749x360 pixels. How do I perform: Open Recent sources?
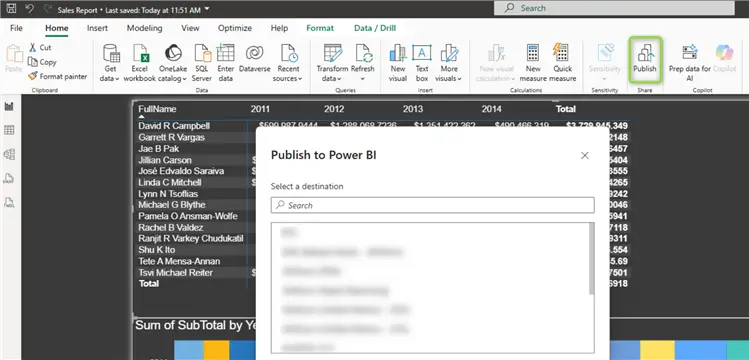[288, 63]
